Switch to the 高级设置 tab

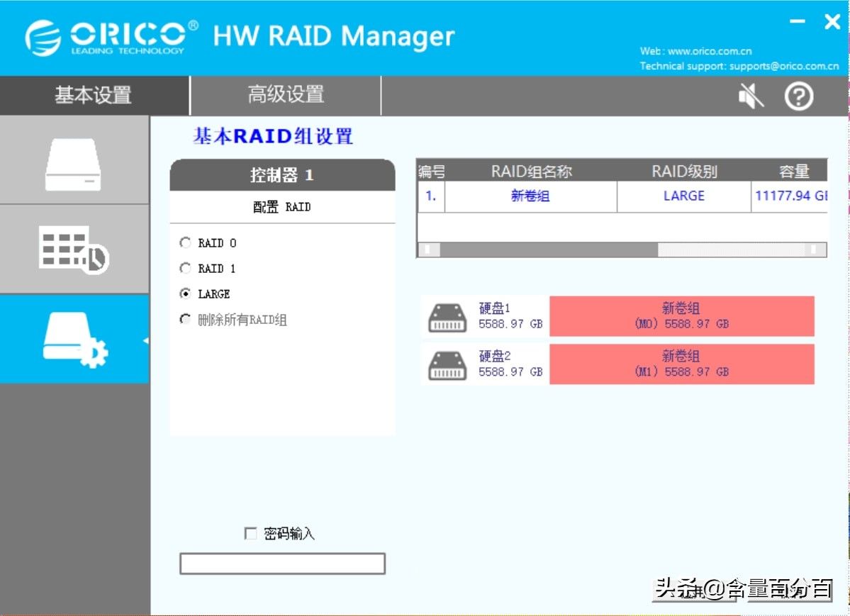286,95
